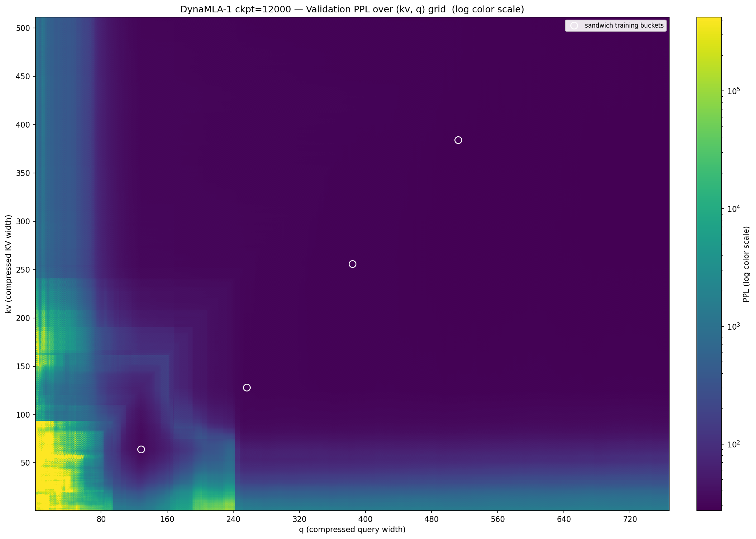The height and width of the screenshot is (539, 756).
Task: Click the x-axis tick label 400
Action: [x=365, y=519]
